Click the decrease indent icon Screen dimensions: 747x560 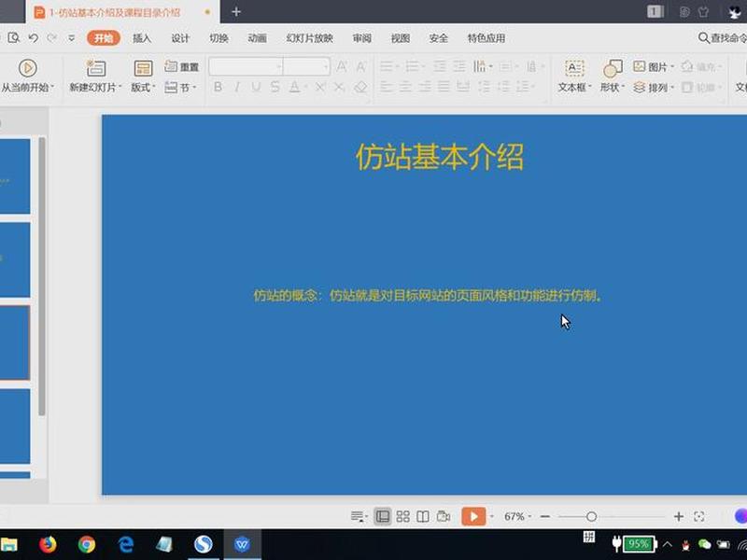pos(439,66)
